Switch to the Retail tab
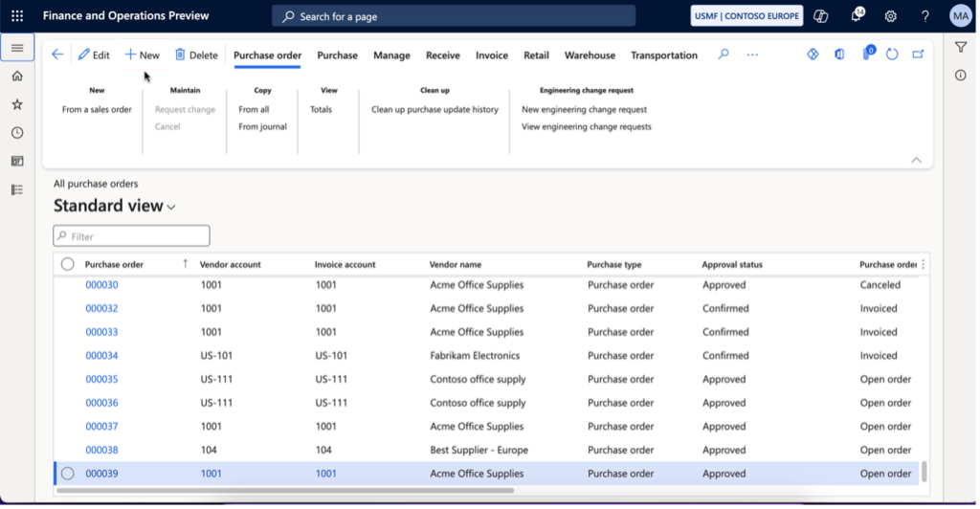This screenshot has width=980, height=509. click(536, 55)
